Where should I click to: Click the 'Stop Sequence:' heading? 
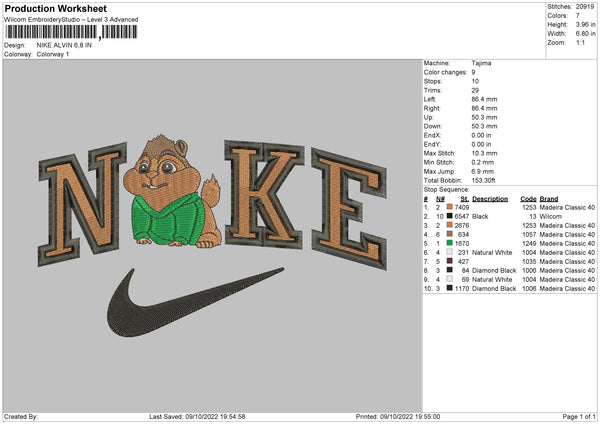coord(446,190)
